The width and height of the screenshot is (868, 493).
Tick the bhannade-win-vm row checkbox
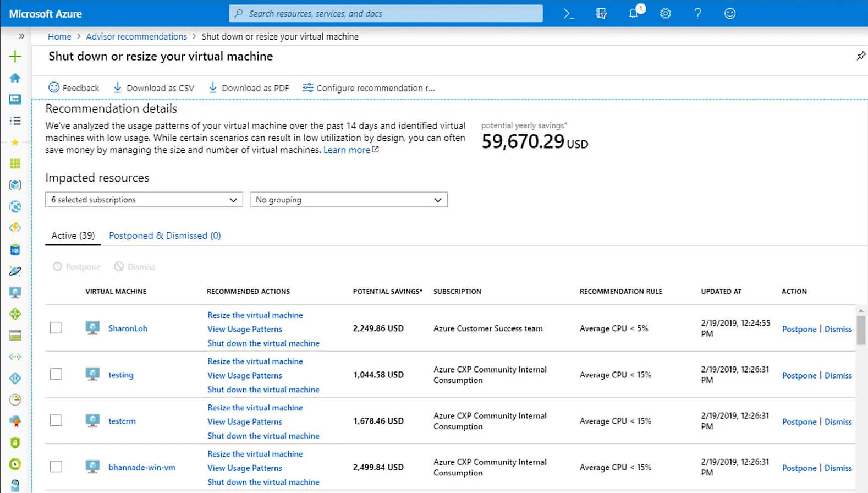tap(56, 467)
